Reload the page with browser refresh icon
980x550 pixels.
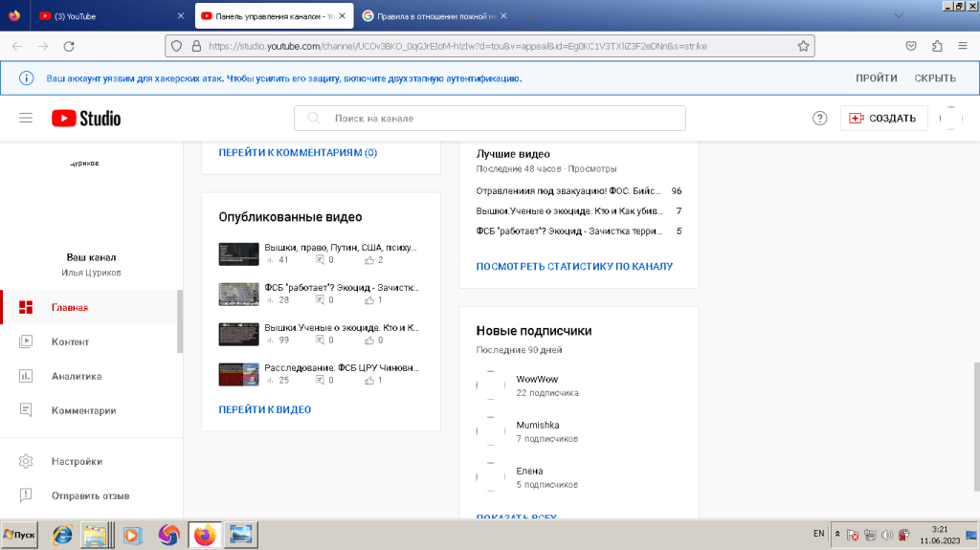(69, 46)
